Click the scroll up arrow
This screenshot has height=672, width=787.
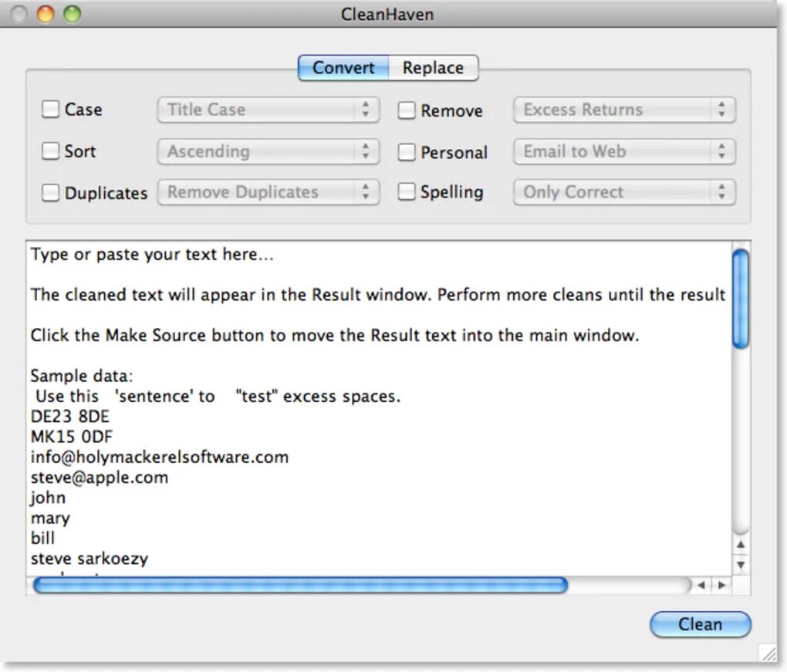click(741, 545)
